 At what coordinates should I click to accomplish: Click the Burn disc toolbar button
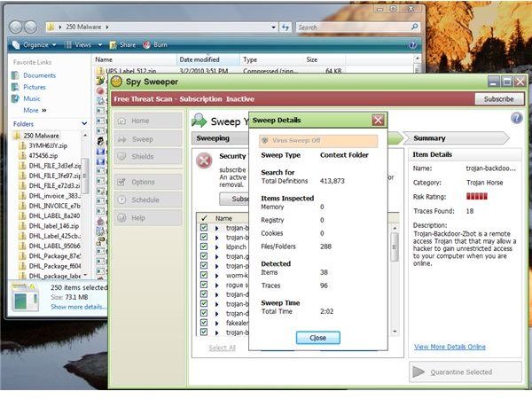(155, 45)
